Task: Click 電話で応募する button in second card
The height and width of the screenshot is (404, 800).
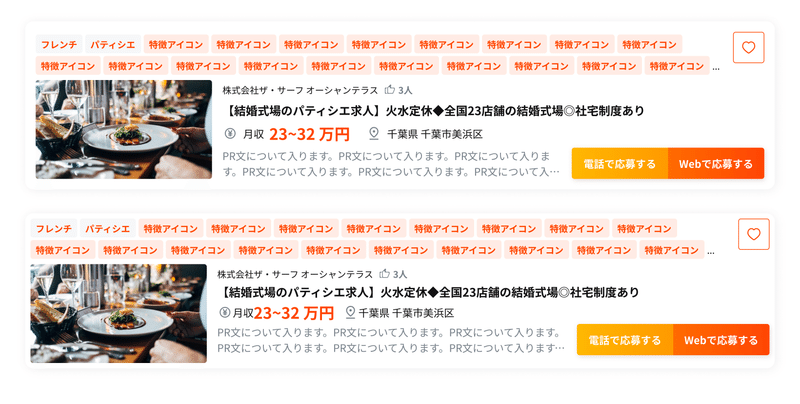Action: coord(625,340)
